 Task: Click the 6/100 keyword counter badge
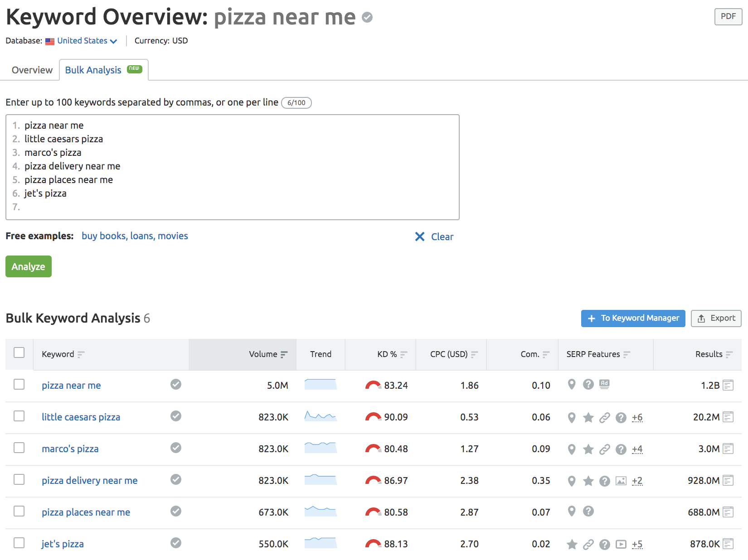pyautogui.click(x=296, y=103)
